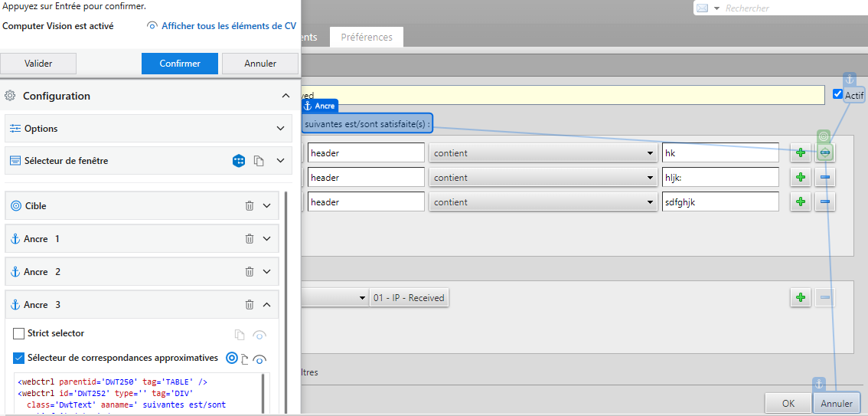Cancel selection via top Annuler button
The image size is (868, 416).
click(x=260, y=63)
